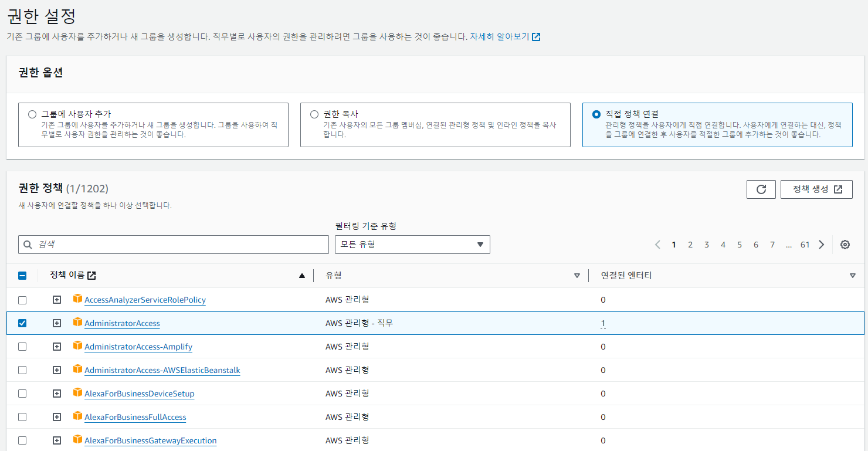The height and width of the screenshot is (451, 868).
Task: Expand the AdministratorAccess policy details
Action: [56, 323]
